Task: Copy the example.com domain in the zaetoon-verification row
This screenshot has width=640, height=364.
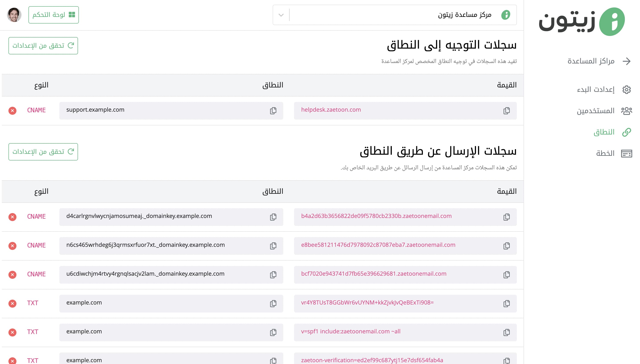Action: (273, 360)
